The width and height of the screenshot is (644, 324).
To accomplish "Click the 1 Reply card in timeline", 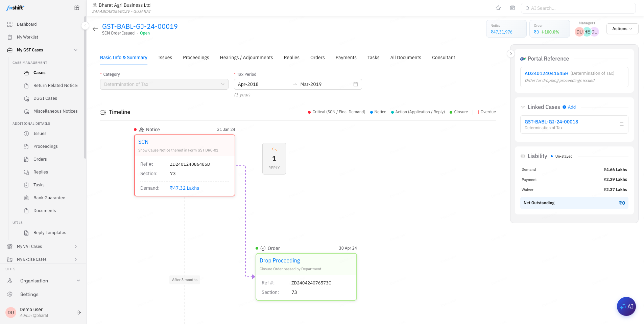I will (x=274, y=159).
